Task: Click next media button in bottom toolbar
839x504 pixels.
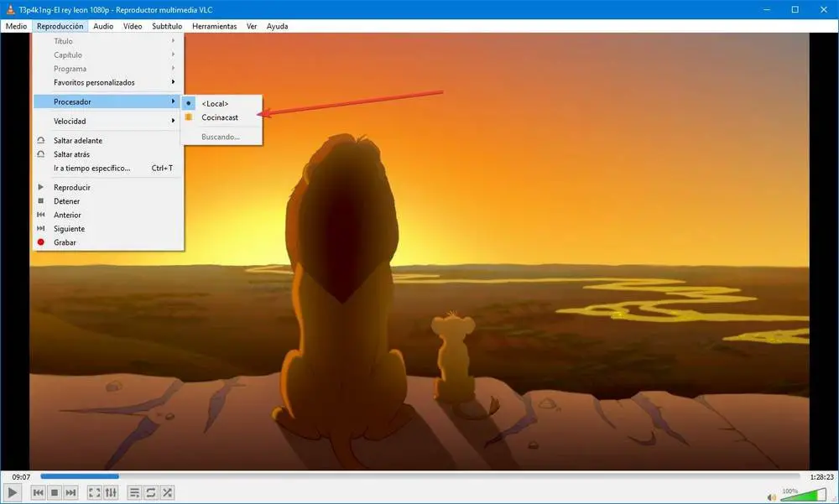Action: click(70, 492)
